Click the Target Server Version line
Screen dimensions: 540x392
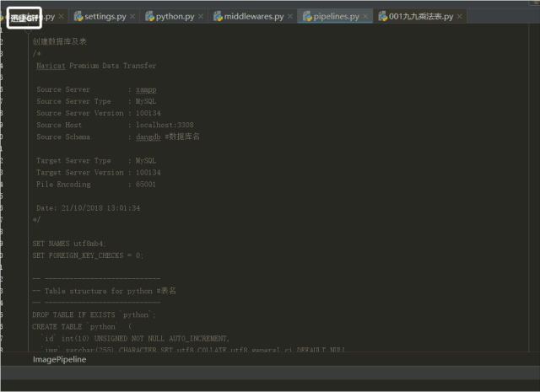pos(99,173)
